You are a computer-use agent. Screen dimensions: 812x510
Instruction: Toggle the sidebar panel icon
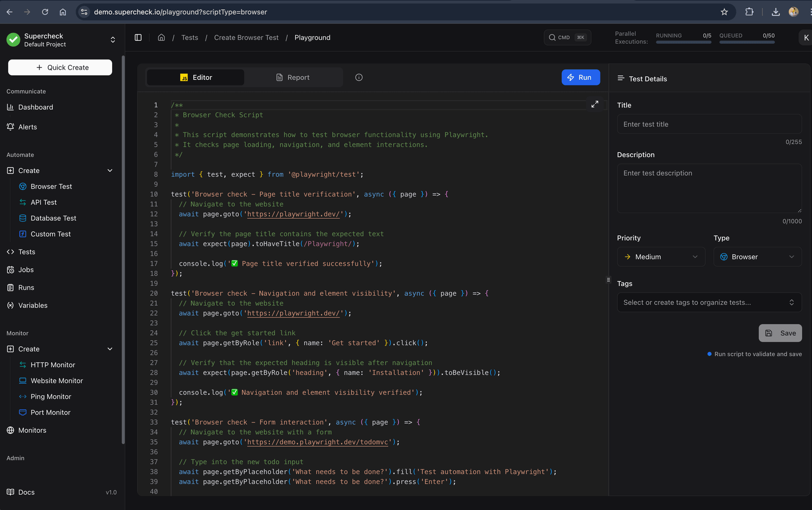(138, 38)
